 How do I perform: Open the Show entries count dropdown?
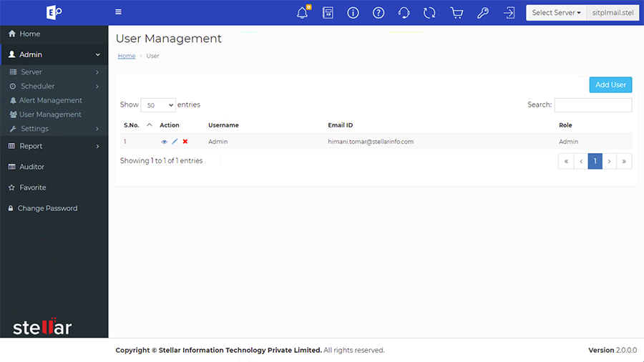coord(157,105)
